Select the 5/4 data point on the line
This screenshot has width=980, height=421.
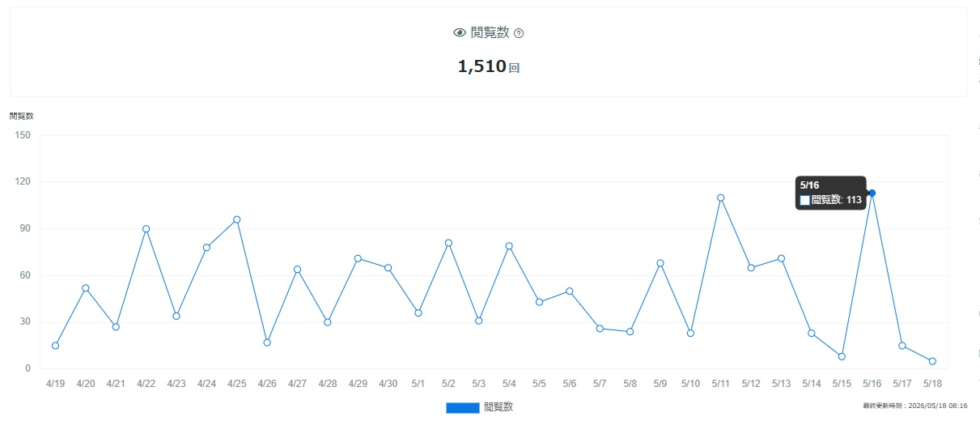(509, 246)
